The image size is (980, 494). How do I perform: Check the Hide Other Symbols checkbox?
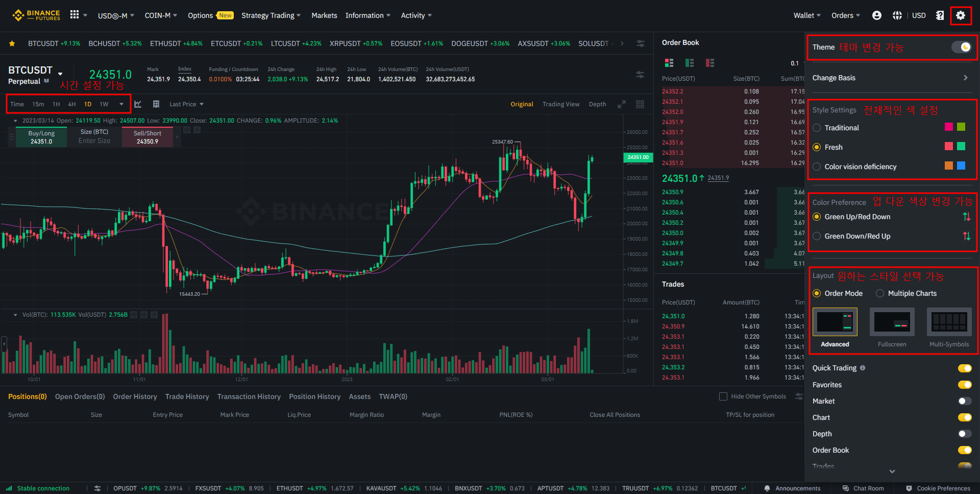pos(723,396)
